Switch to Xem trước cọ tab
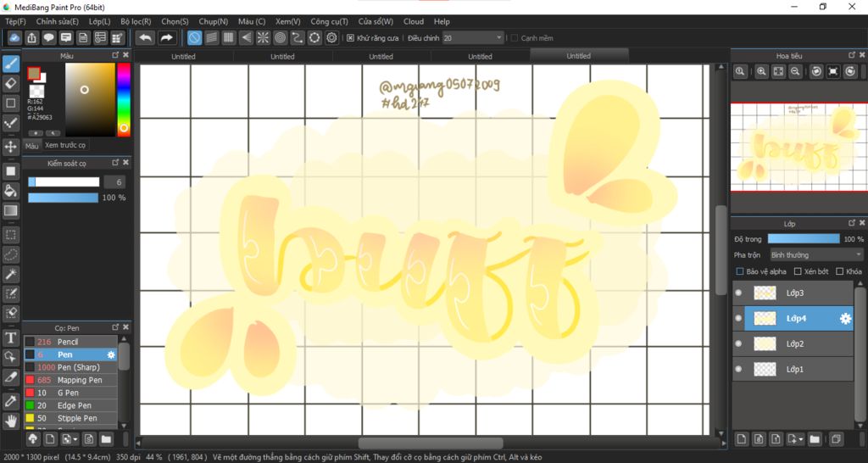The width and height of the screenshot is (868, 463). (x=65, y=145)
